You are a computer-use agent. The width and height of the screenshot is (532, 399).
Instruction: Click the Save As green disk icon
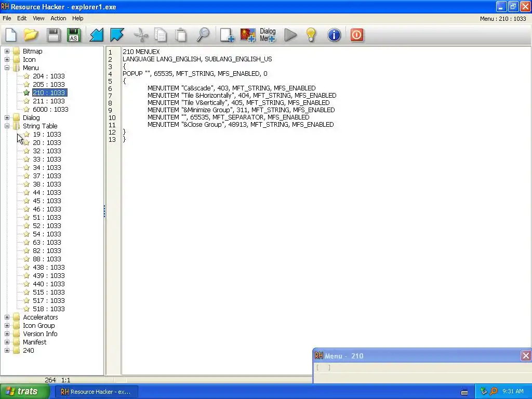coord(74,35)
